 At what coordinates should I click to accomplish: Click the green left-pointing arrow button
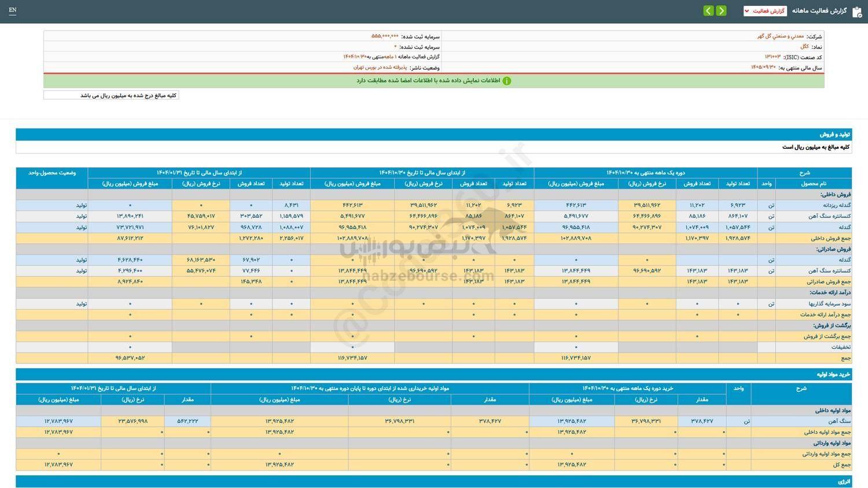click(708, 11)
